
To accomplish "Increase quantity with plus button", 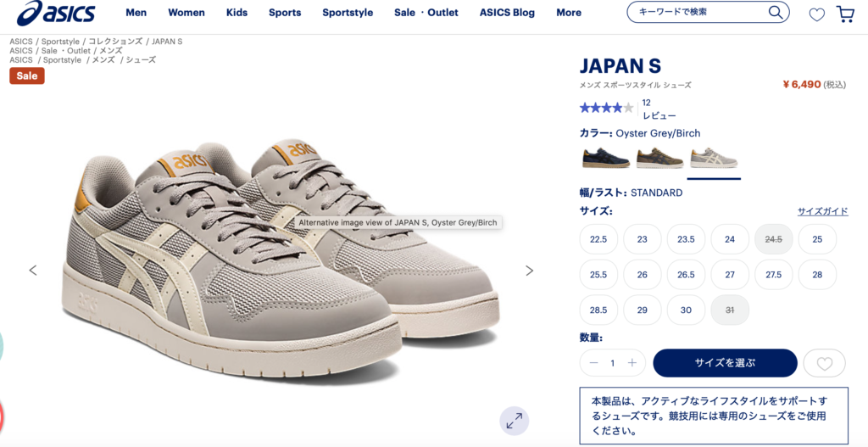I will [632, 363].
